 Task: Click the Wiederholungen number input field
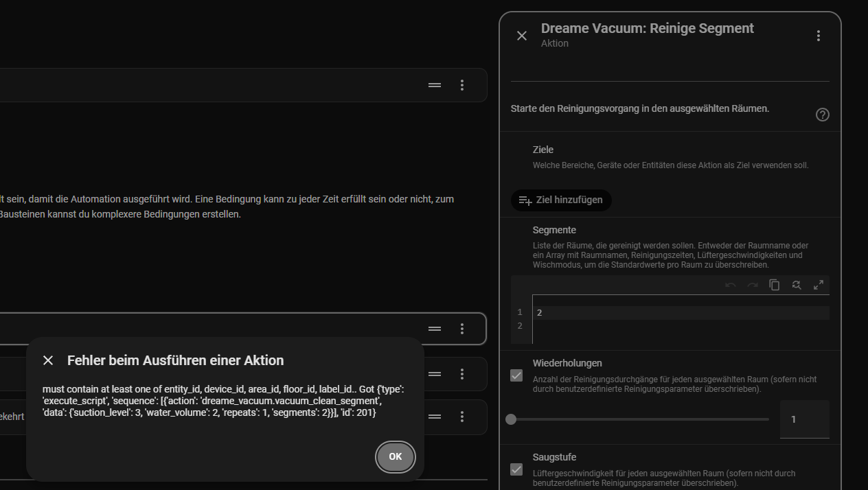click(x=804, y=419)
